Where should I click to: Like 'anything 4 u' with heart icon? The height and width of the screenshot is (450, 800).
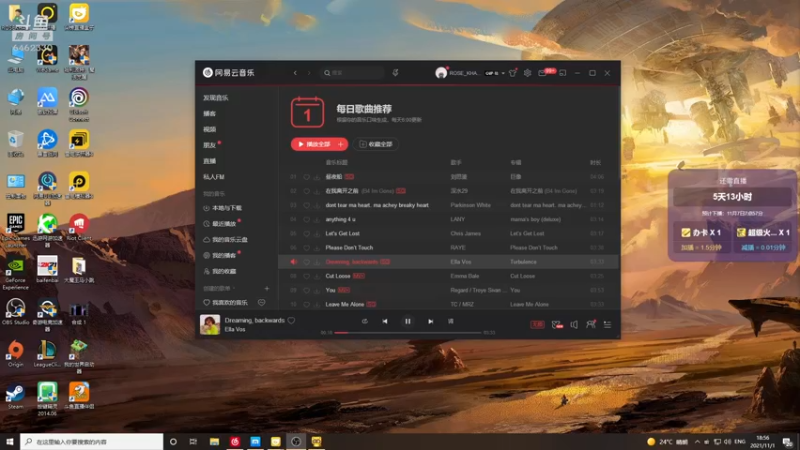click(307, 219)
